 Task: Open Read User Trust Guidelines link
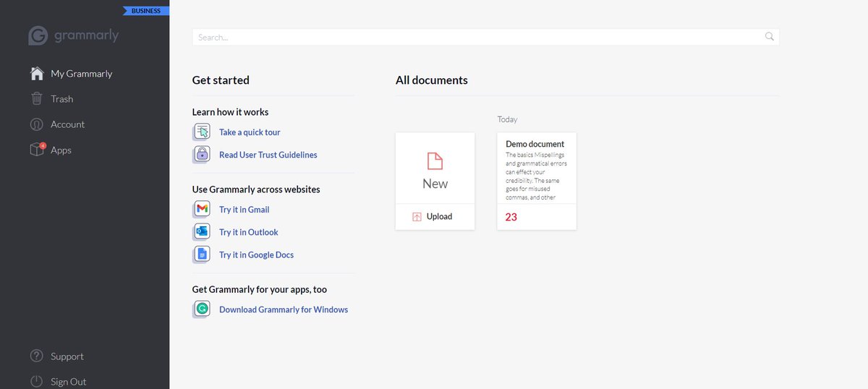(x=268, y=155)
